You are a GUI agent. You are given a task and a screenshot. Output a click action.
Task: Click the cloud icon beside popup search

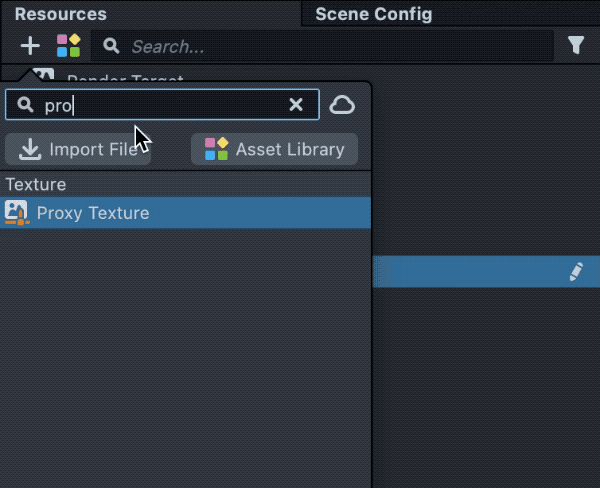pos(342,105)
